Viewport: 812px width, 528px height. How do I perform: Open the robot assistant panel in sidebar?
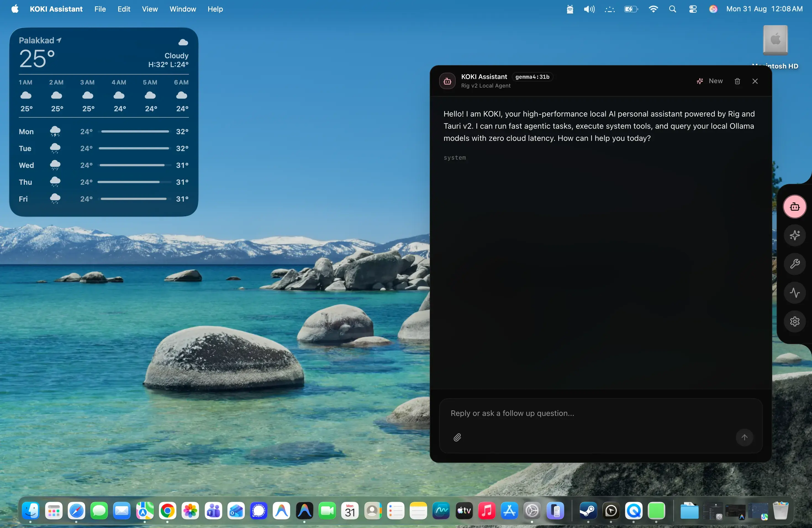pyautogui.click(x=795, y=207)
